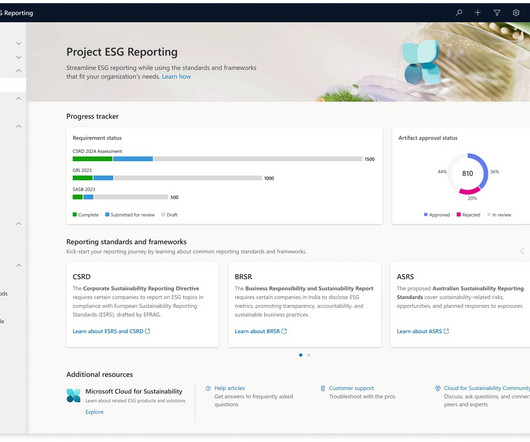Screen dimensions: 530x442
Task: Click the In review legend swatch
Action: pos(489,215)
